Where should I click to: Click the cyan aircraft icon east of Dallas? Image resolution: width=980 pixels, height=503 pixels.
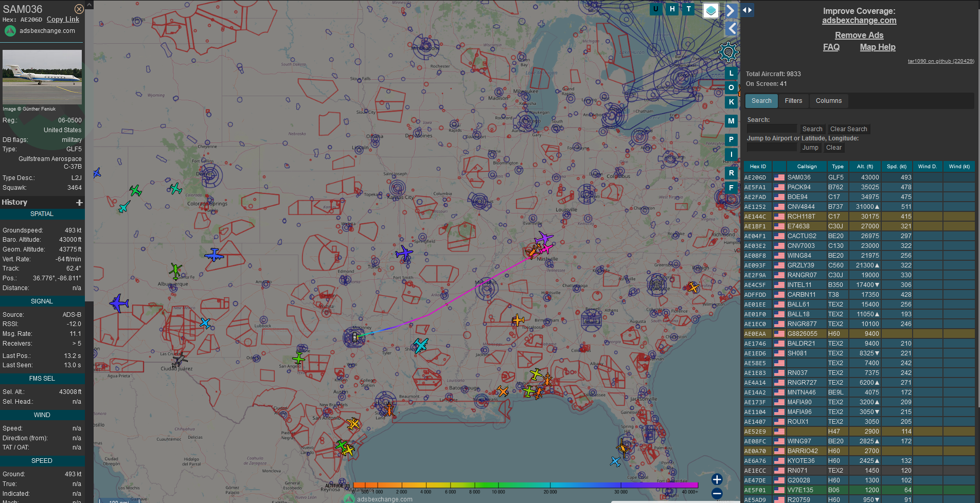coord(420,345)
